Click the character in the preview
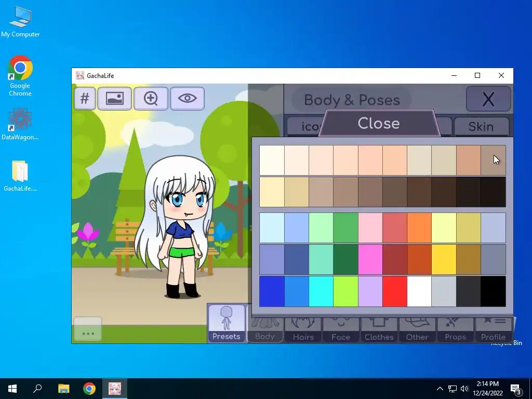532x399 pixels. click(178, 227)
